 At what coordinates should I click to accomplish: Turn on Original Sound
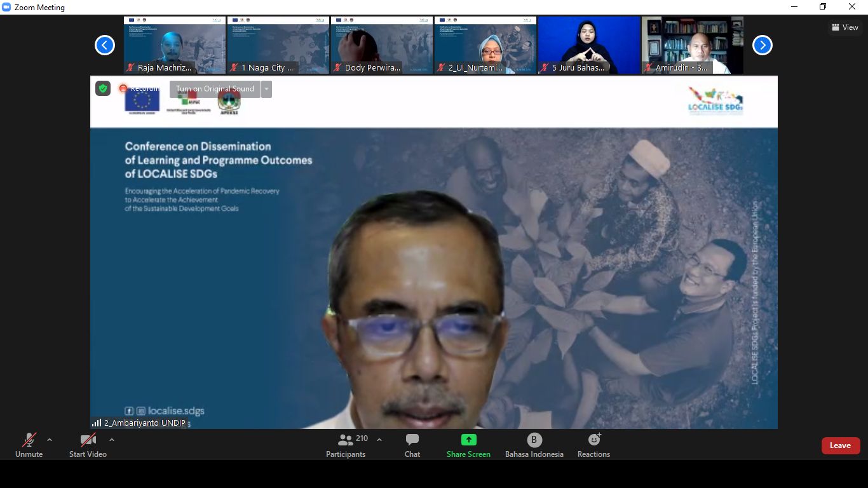(x=215, y=89)
